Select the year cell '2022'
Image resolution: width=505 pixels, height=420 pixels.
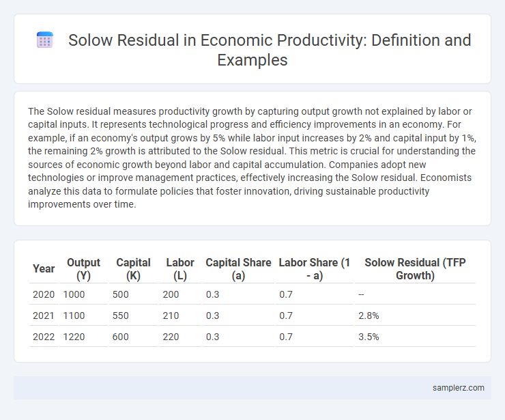[x=44, y=337]
